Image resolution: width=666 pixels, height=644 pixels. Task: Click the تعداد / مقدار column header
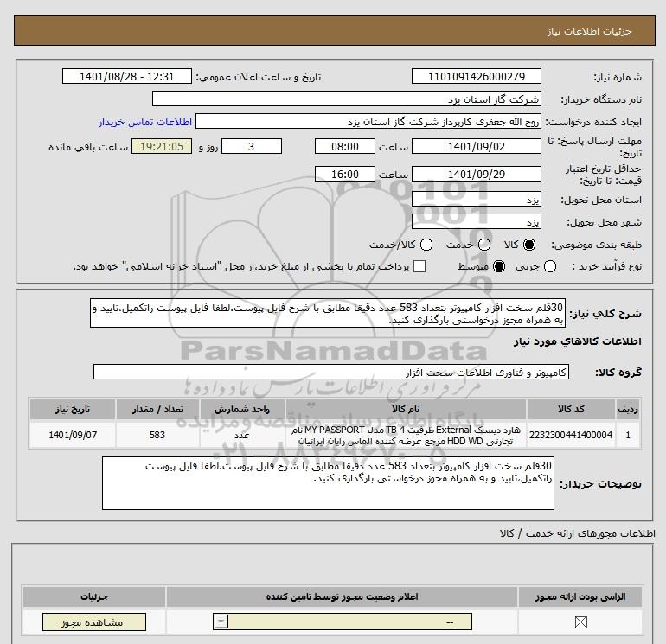pyautogui.click(x=157, y=409)
